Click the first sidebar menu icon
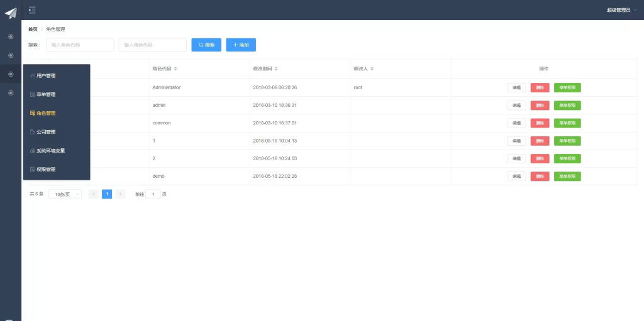644x321 pixels. (x=11, y=36)
